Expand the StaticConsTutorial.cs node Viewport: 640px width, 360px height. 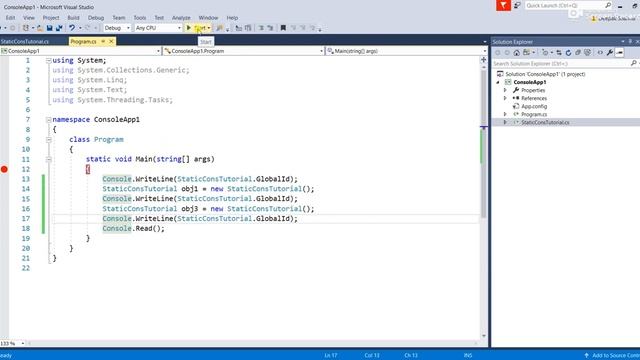point(505,122)
